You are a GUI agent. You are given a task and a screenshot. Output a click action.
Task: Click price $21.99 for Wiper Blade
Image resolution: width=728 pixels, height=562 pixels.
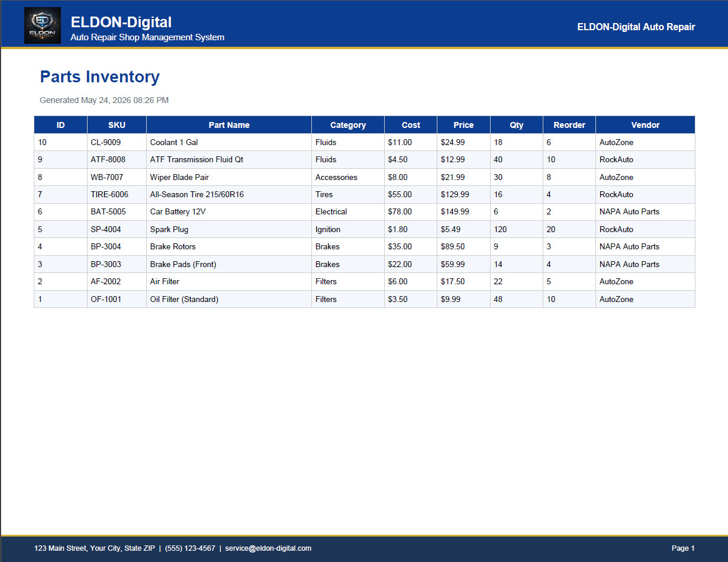453,177
